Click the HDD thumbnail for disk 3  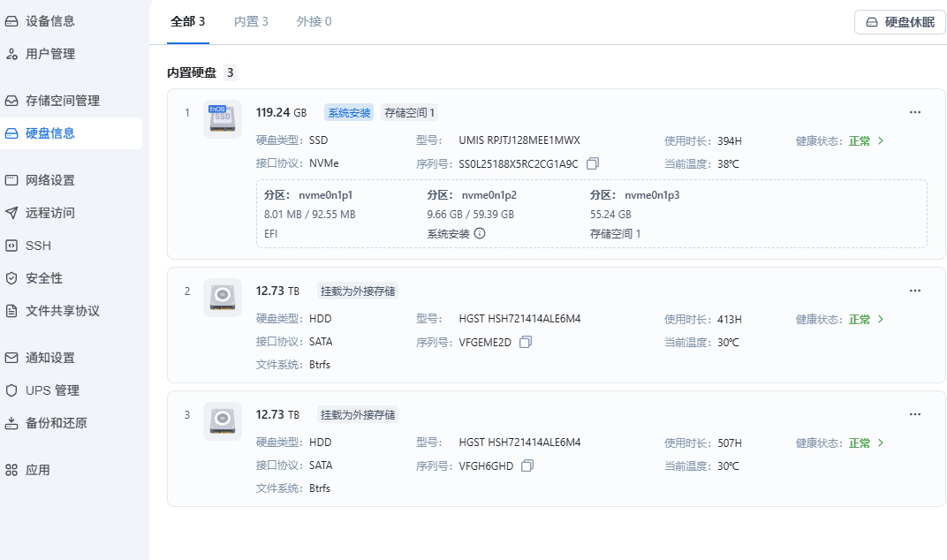tap(223, 421)
